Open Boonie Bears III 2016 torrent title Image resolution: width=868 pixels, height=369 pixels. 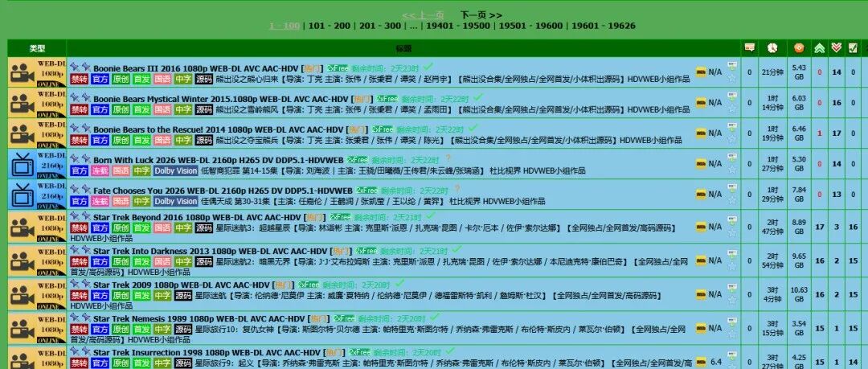(196, 68)
